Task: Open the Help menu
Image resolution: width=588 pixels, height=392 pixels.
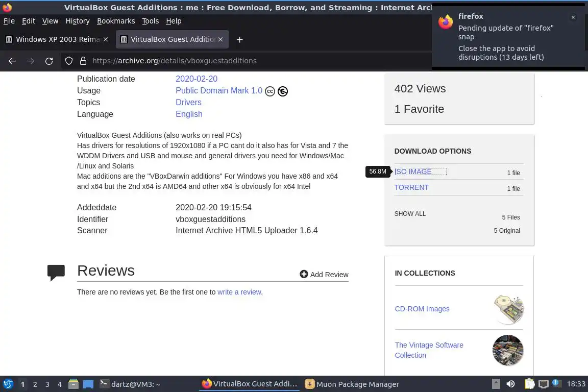Action: (x=174, y=21)
